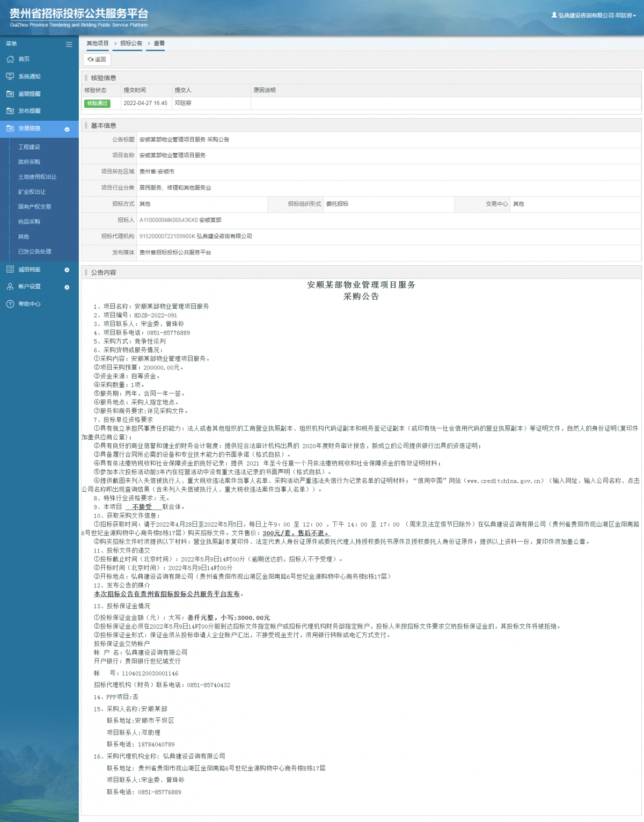Open the user account dropdown 邓廷容
This screenshot has height=822, width=644.
pyautogui.click(x=594, y=16)
